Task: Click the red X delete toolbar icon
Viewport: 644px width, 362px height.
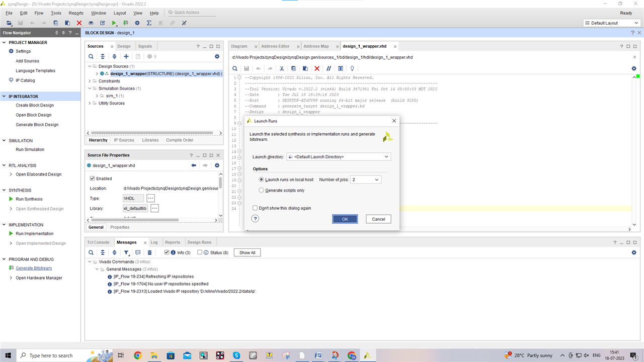Action: coord(79,23)
